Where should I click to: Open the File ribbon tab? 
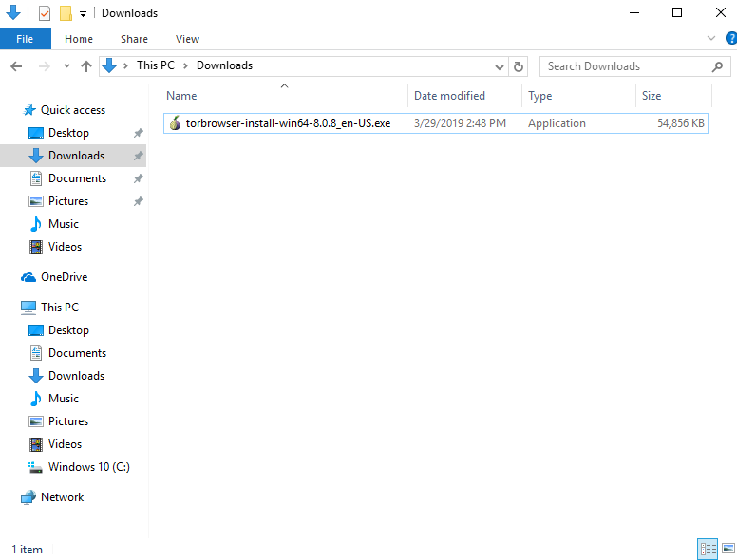[x=25, y=39]
